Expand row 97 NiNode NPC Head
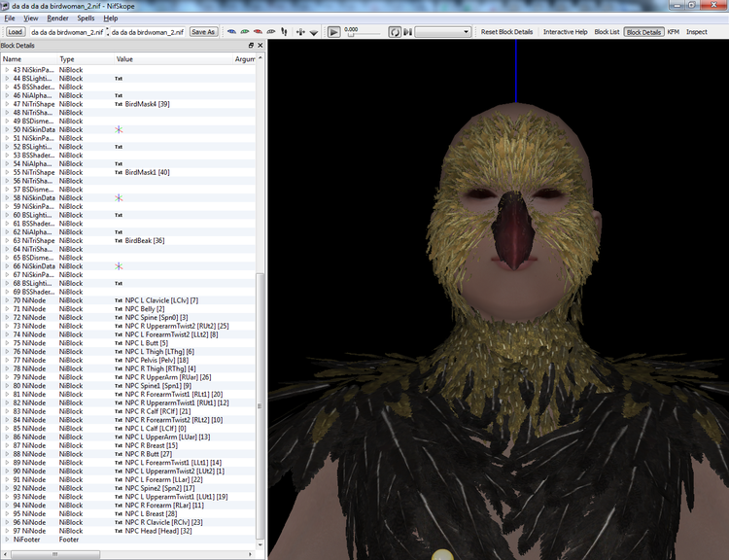 [7, 531]
